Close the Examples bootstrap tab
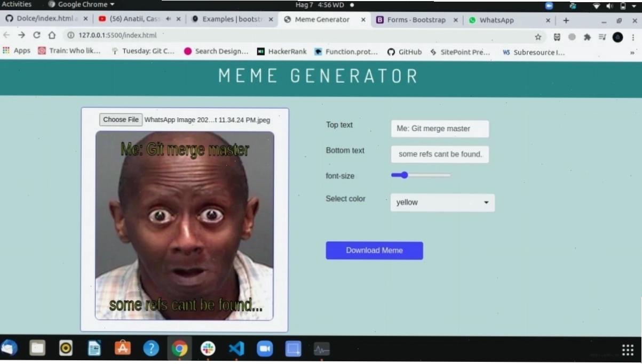Image resolution: width=642 pixels, height=364 pixels. (271, 20)
